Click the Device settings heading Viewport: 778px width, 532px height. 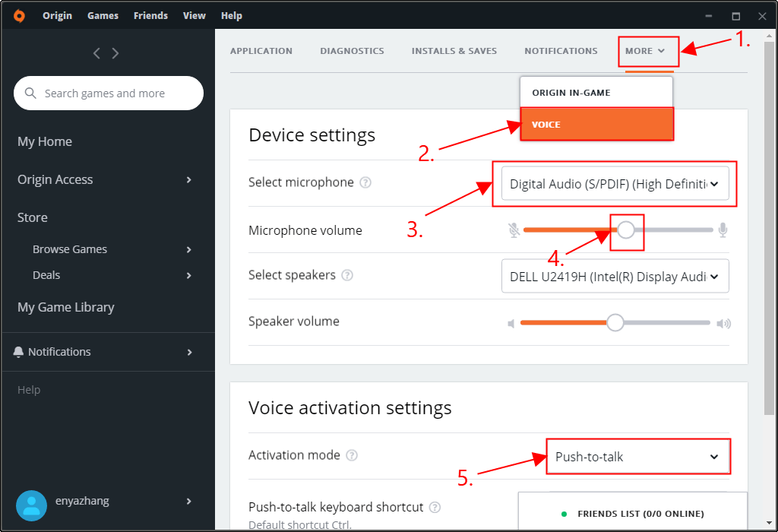[312, 135]
